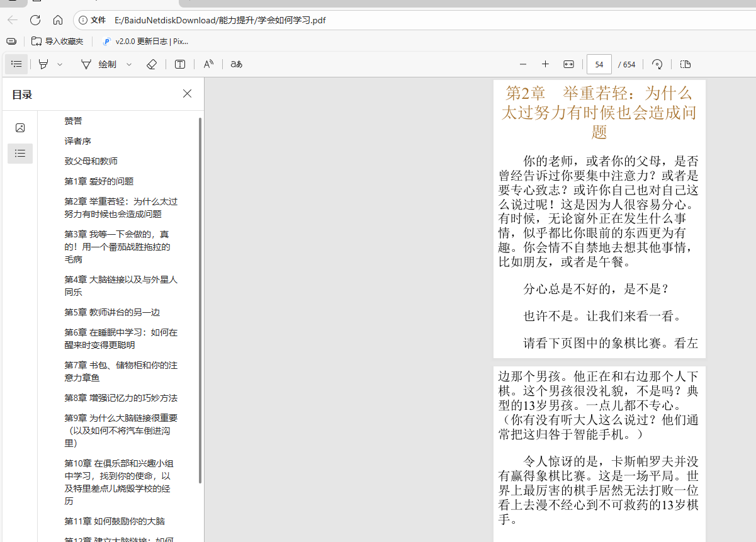The width and height of the screenshot is (756, 542).
Task: Click the add text box icon
Action: click(180, 64)
